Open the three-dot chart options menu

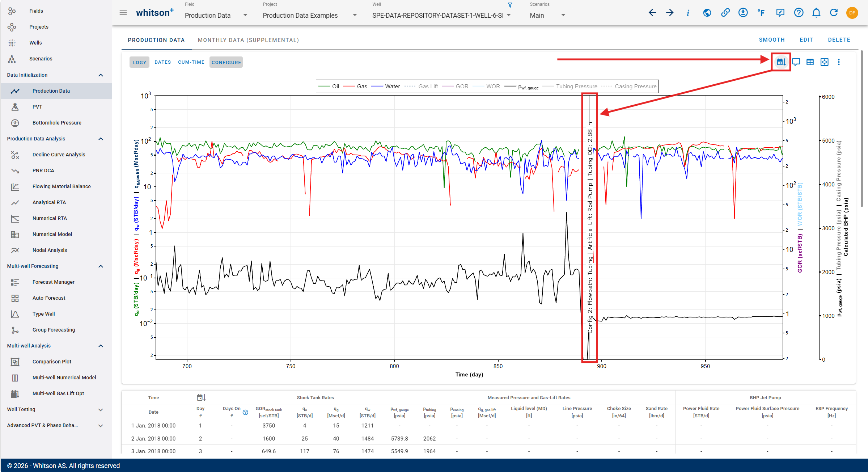click(x=839, y=62)
